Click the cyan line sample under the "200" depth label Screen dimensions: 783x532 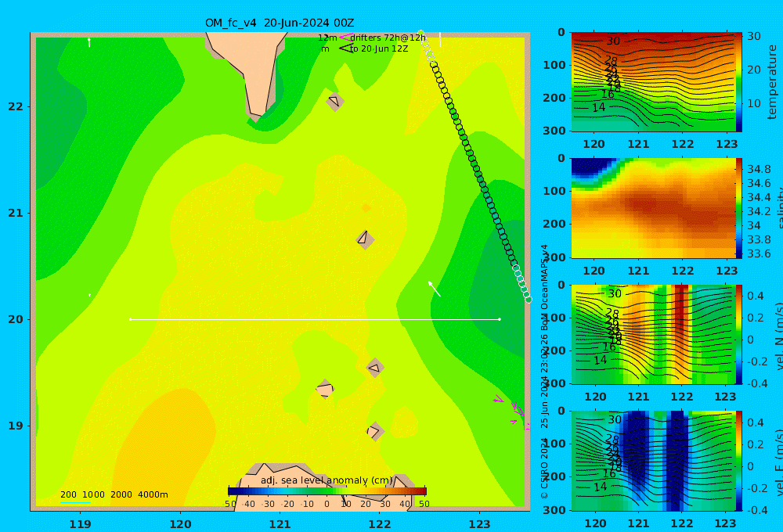[75, 502]
